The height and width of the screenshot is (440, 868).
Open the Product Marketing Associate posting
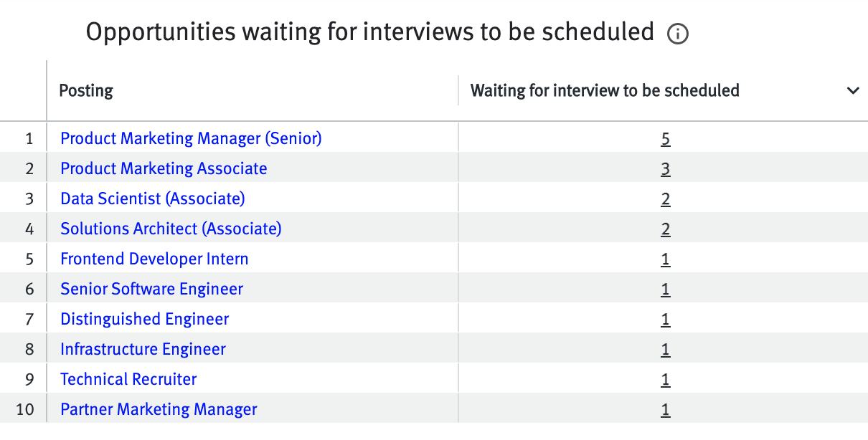pyautogui.click(x=163, y=168)
